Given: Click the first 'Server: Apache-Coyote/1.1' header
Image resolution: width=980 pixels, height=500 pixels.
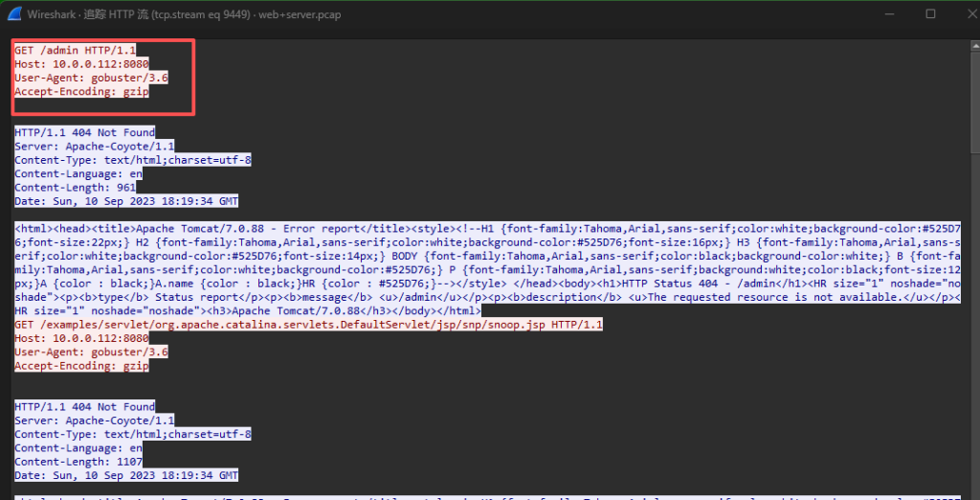Looking at the screenshot, I should [x=94, y=147].
